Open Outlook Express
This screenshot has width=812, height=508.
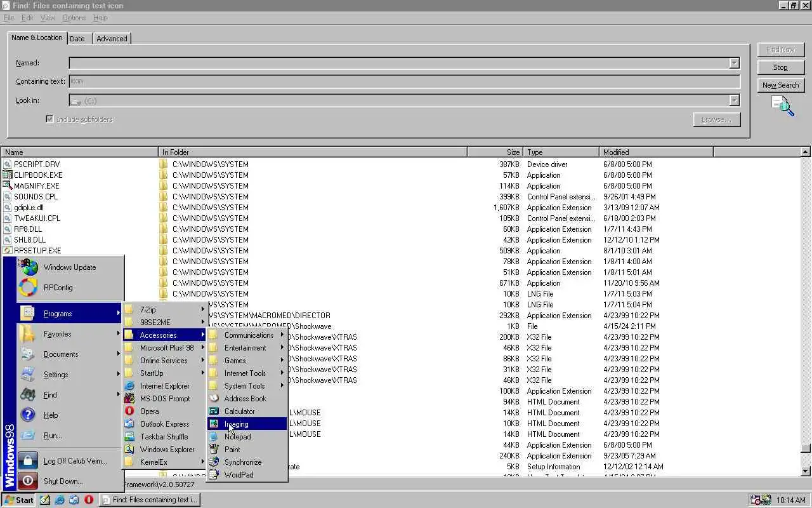pos(165,424)
